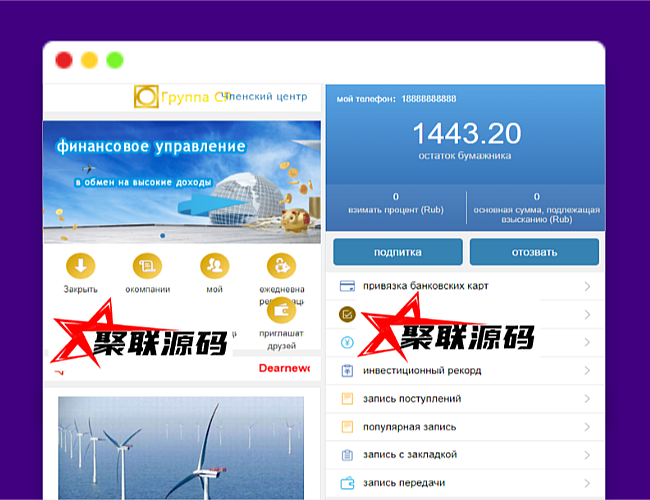Screen dimensions: 650x500
Task: Click the Dearnew scrolling notice text
Action: click(x=284, y=369)
